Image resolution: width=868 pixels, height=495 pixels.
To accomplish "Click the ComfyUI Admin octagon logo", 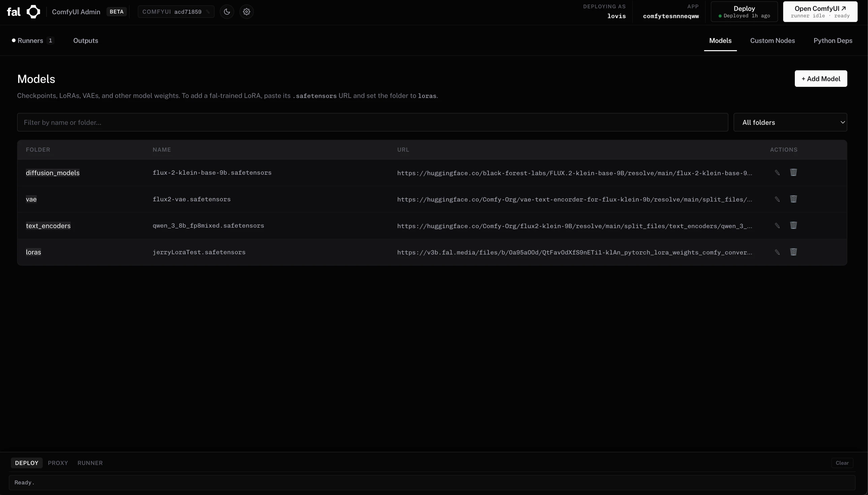I will point(34,11).
